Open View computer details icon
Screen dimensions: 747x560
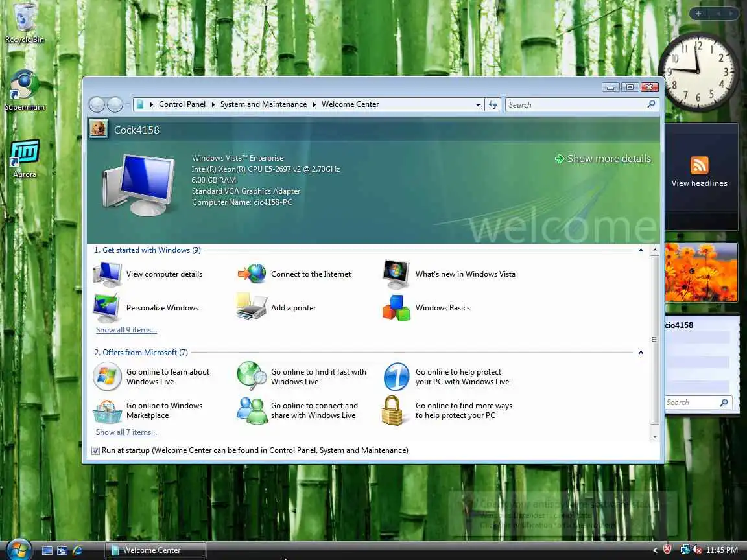pyautogui.click(x=107, y=274)
